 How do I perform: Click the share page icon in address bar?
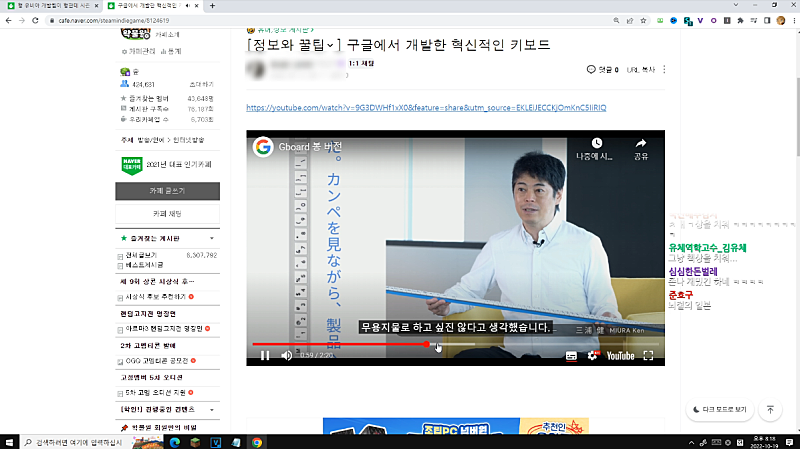[x=630, y=20]
